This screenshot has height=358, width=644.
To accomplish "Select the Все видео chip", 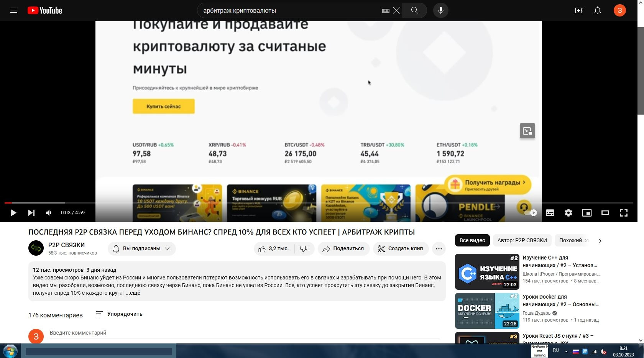I will coord(472,240).
